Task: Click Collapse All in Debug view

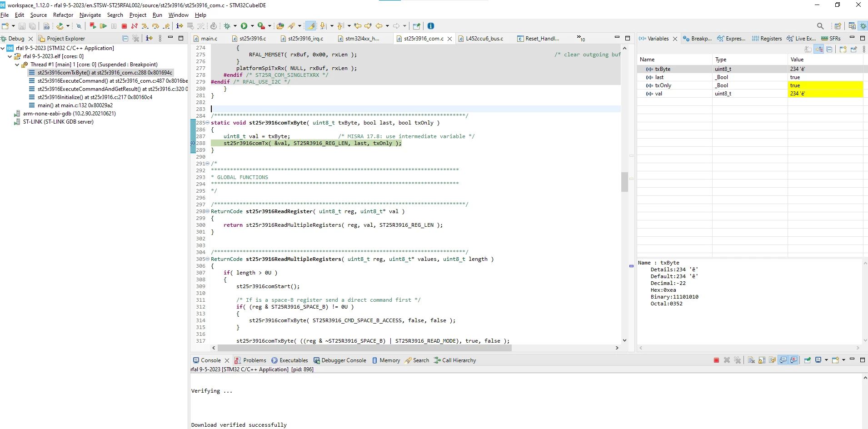Action: 125,38
